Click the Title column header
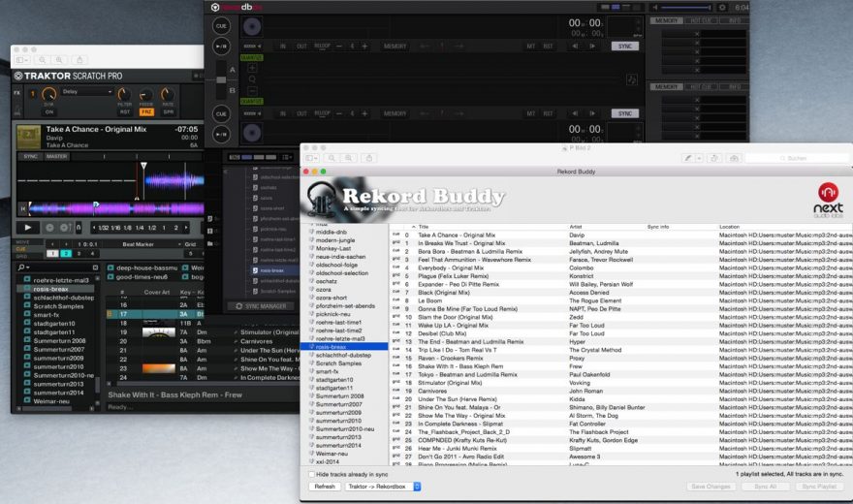This screenshot has height=504, width=853. pos(423,226)
